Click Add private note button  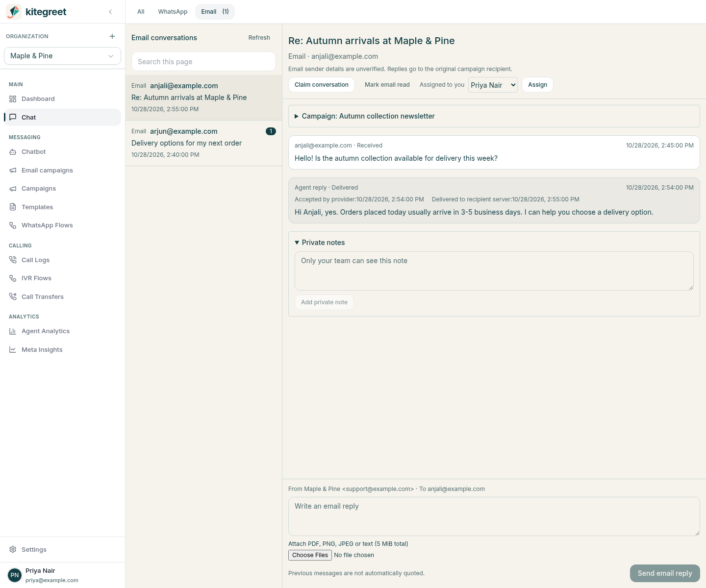pyautogui.click(x=324, y=302)
